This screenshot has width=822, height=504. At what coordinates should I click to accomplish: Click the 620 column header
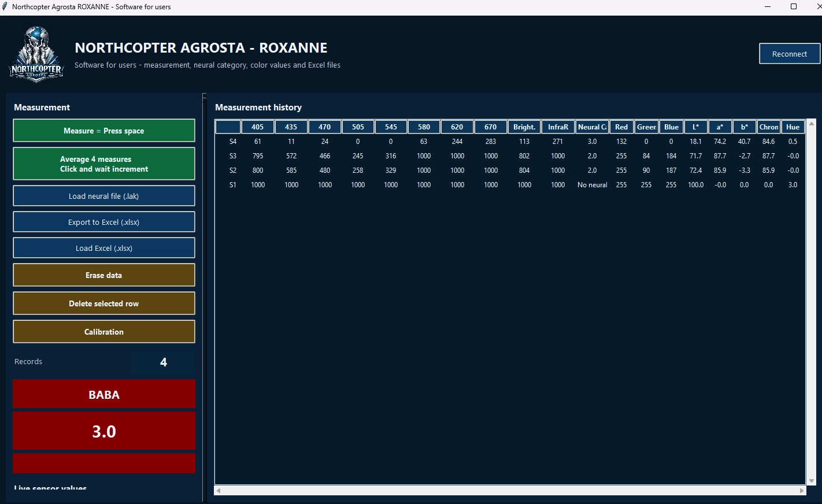tap(457, 127)
